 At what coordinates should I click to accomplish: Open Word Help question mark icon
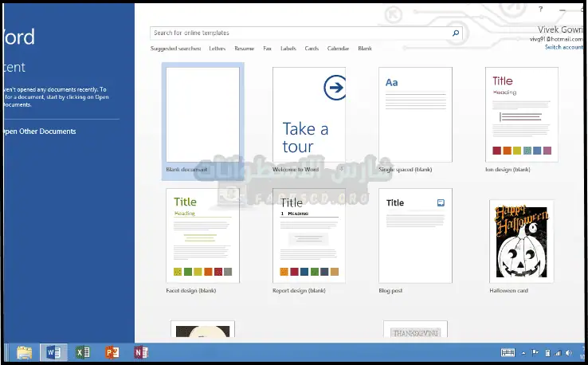click(x=540, y=9)
